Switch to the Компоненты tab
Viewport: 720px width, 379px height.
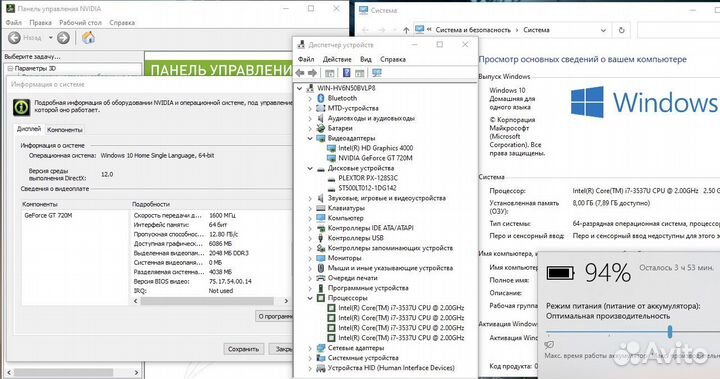pyautogui.click(x=65, y=130)
